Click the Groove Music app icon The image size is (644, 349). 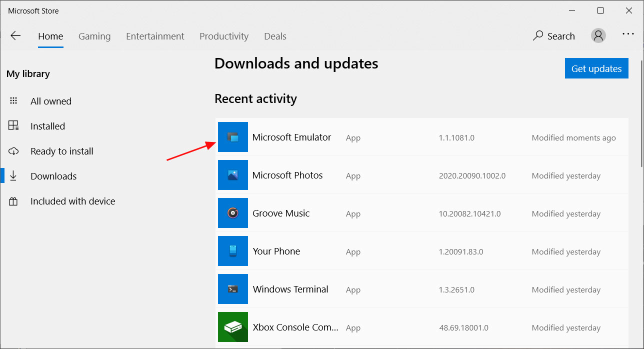[233, 213]
